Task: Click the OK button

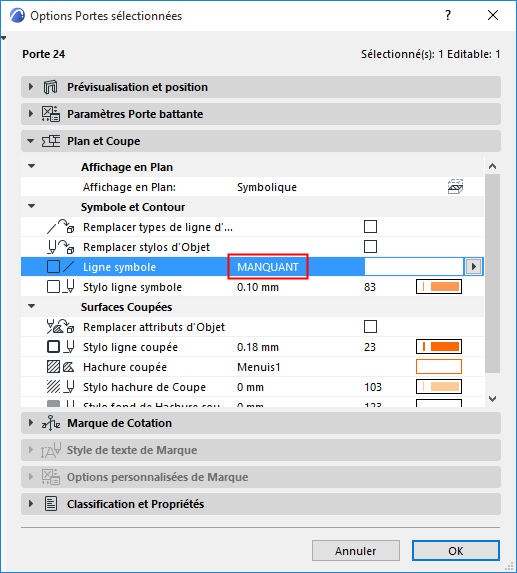Action: (456, 551)
